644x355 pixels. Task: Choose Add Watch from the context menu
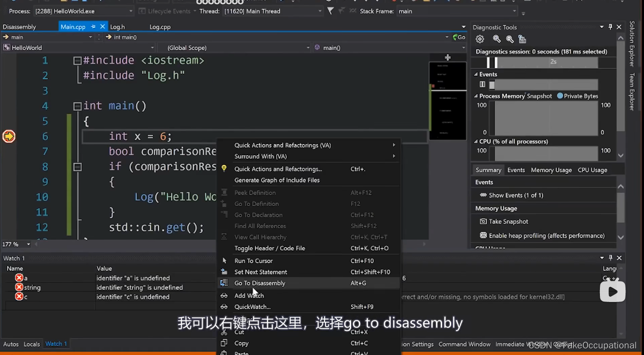click(x=248, y=295)
